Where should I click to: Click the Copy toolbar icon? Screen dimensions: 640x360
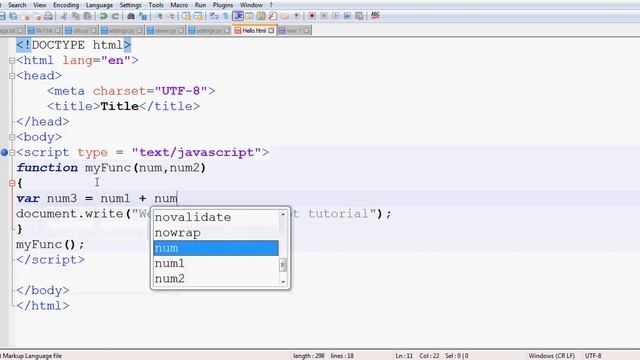tap(76, 16)
